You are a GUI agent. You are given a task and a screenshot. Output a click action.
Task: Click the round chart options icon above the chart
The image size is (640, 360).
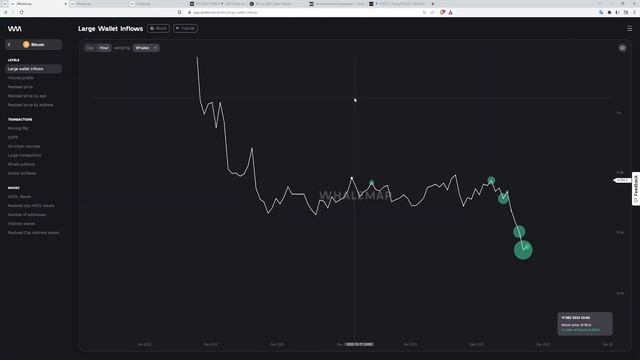(622, 48)
